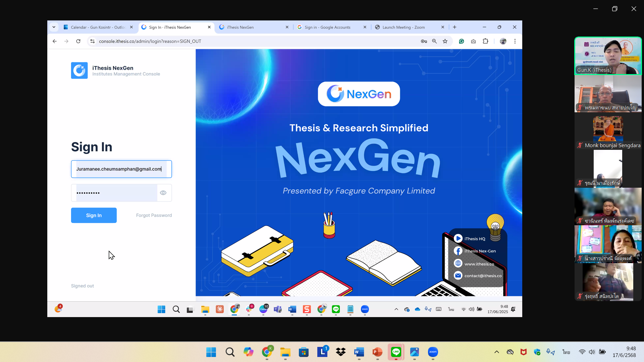View site information icon in address bar

[93, 41]
